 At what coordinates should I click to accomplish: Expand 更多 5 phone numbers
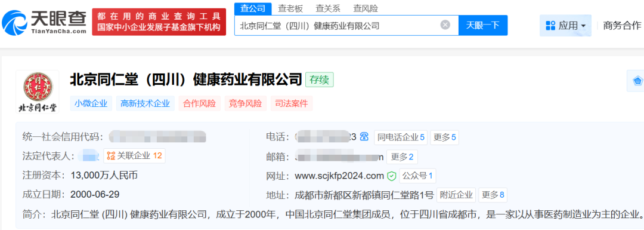[x=444, y=137]
